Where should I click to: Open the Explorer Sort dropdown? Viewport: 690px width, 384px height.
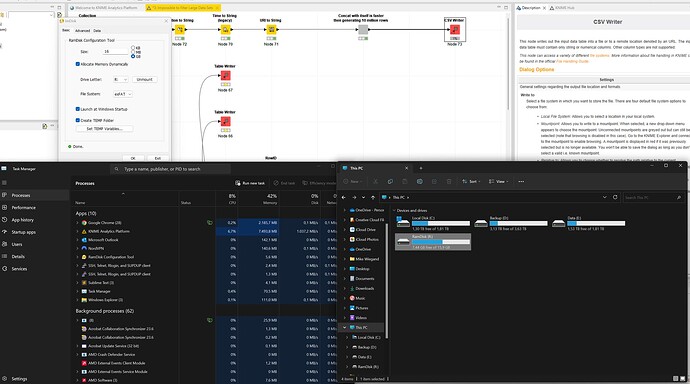click(x=471, y=181)
